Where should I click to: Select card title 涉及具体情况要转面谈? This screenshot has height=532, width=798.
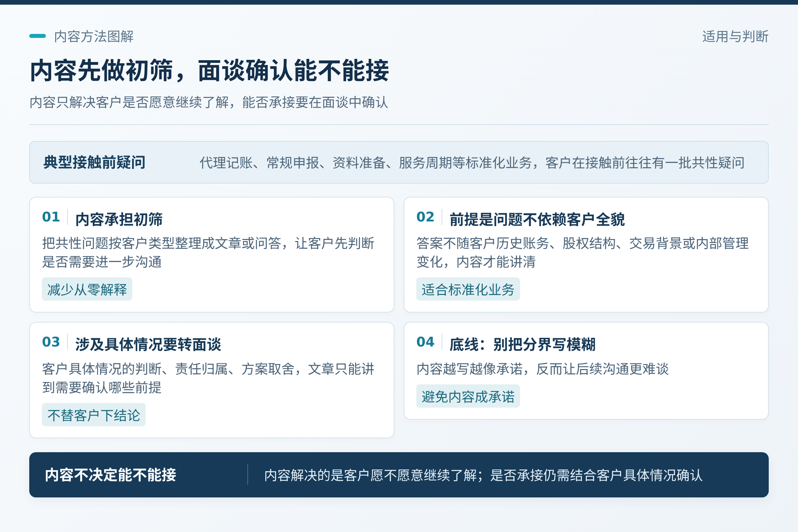tap(148, 344)
